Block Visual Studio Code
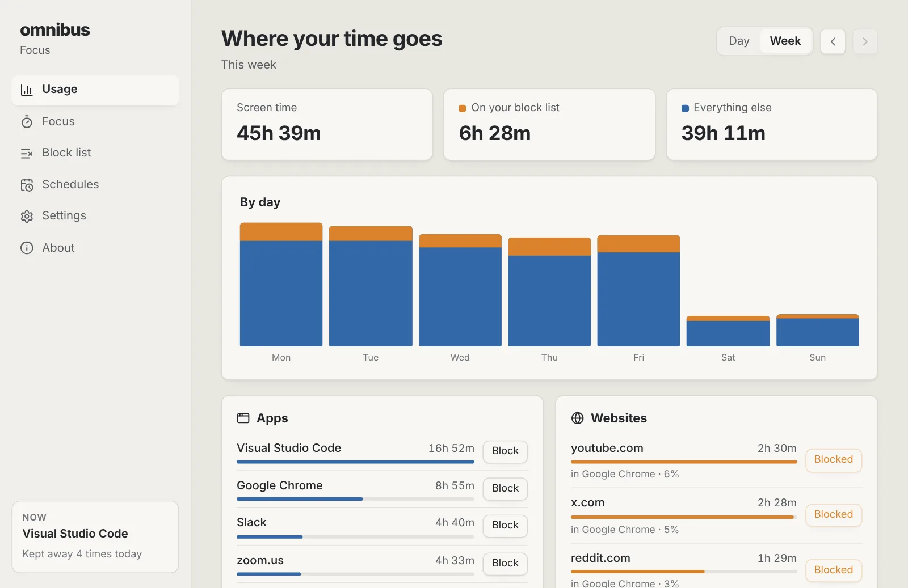 pyautogui.click(x=505, y=451)
